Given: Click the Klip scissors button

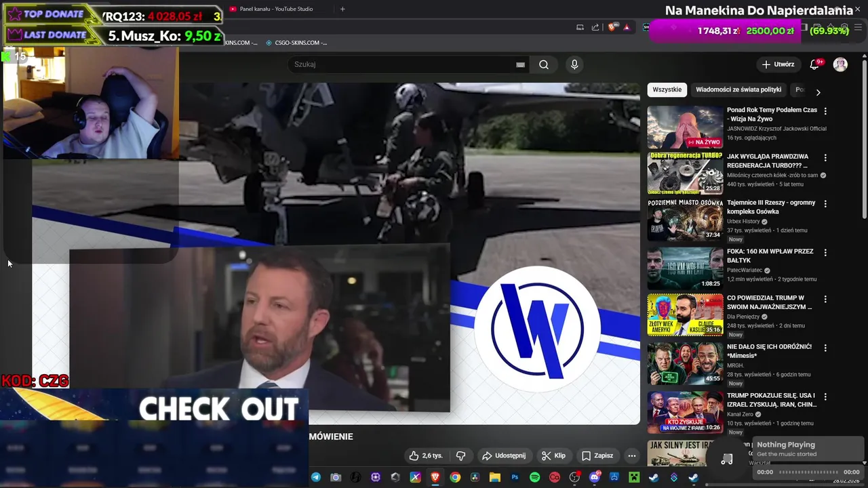Looking at the screenshot, I should click(553, 455).
